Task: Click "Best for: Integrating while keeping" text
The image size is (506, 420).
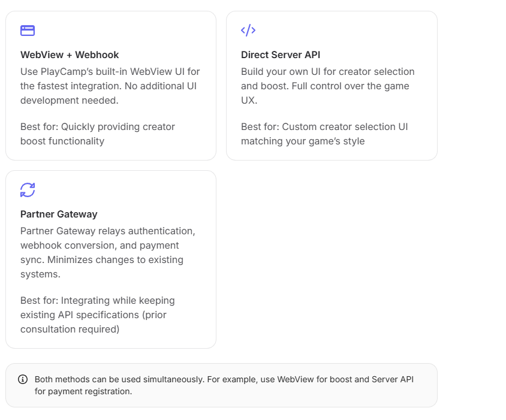Action: [98, 300]
